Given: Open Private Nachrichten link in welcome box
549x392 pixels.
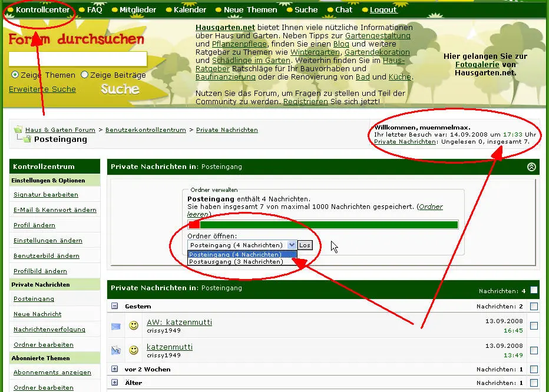Looking at the screenshot, I should coord(405,142).
